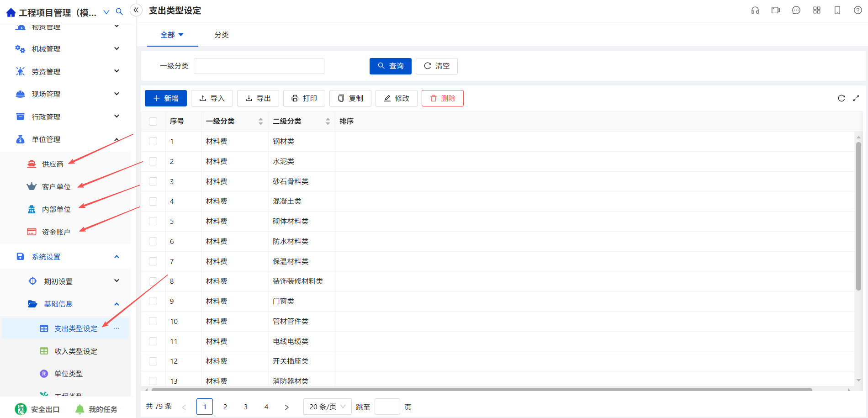Switch to the 分类 tab
Screen dimensions: 868x418
tap(222, 35)
